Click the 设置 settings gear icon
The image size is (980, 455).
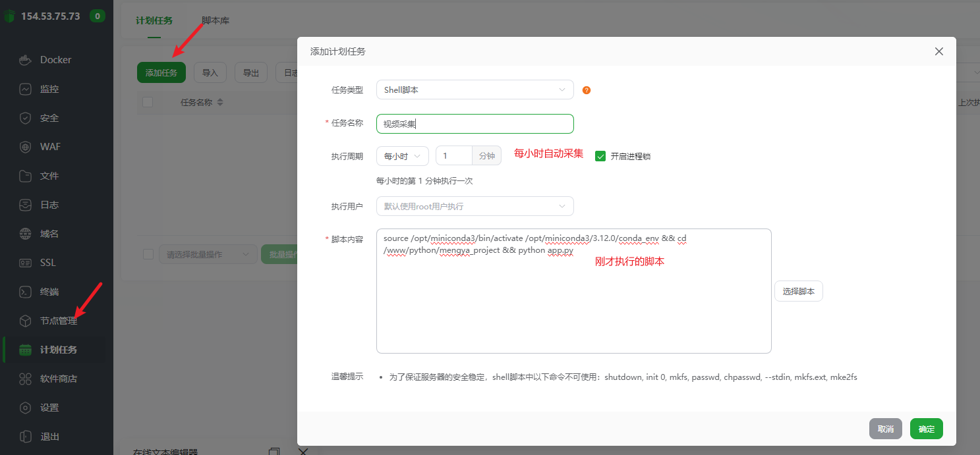pyautogui.click(x=25, y=408)
